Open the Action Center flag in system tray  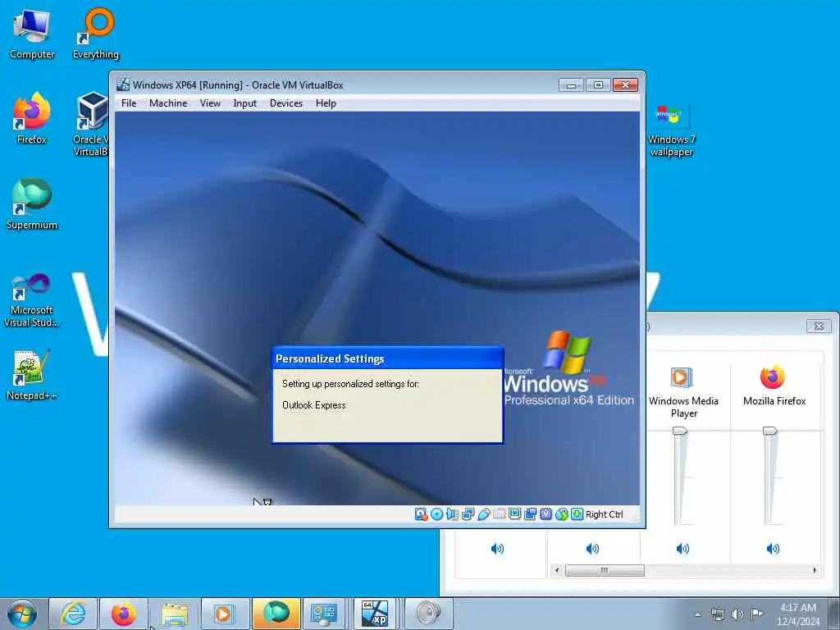756,614
